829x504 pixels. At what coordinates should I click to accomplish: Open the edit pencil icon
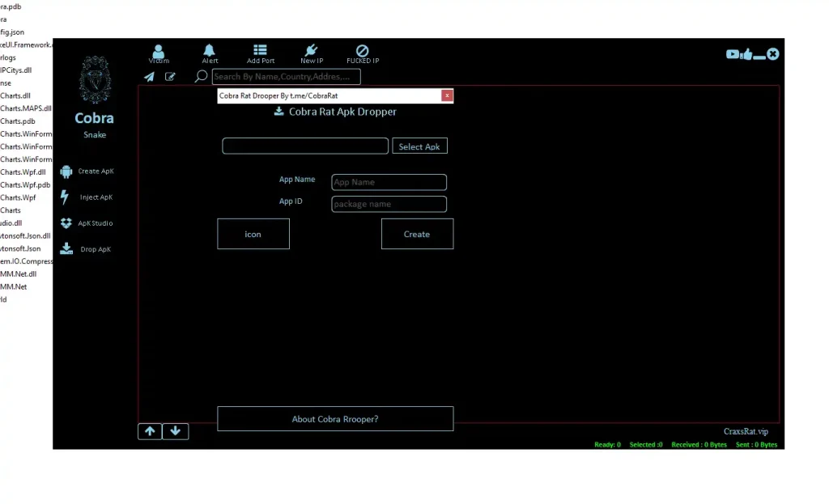coord(170,76)
